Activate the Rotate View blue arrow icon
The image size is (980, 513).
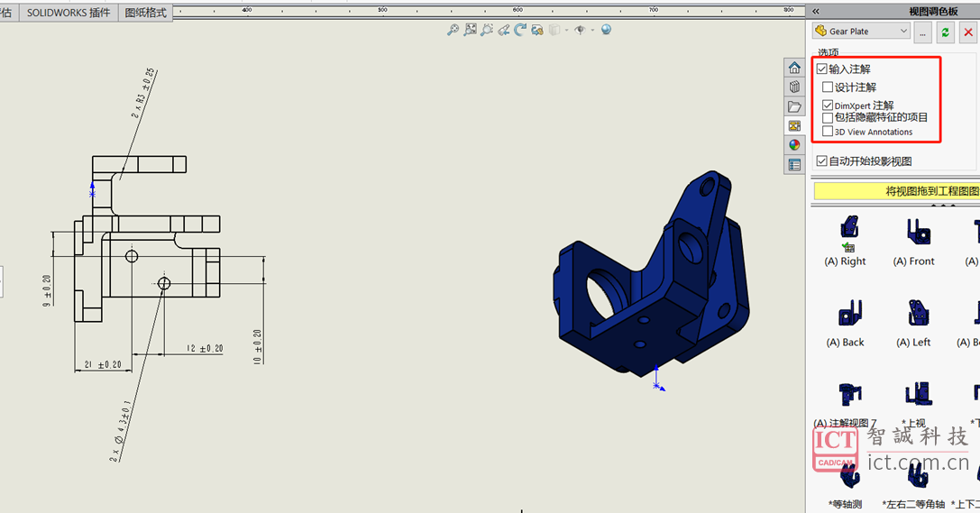point(520,30)
